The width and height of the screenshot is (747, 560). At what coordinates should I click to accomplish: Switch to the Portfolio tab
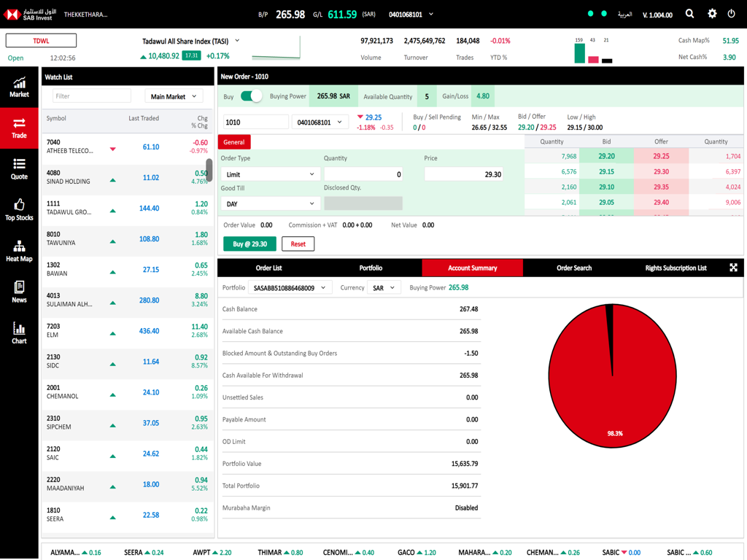tap(371, 268)
